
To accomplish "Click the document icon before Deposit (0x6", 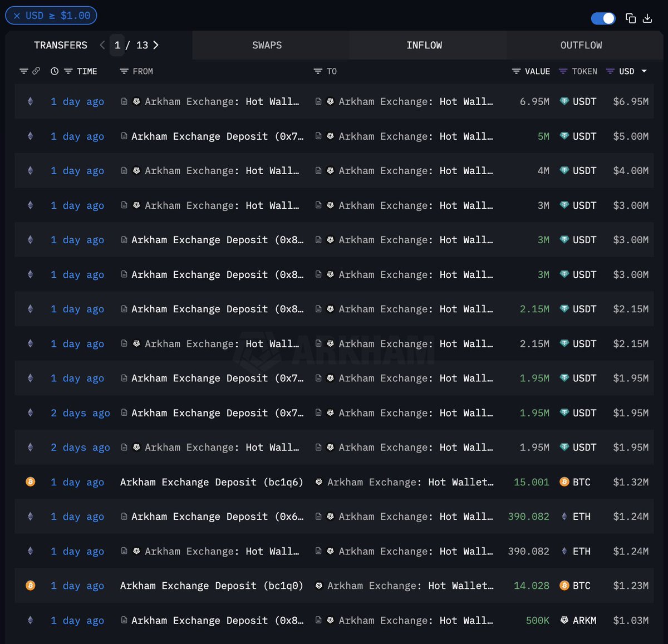I will click(x=124, y=517).
